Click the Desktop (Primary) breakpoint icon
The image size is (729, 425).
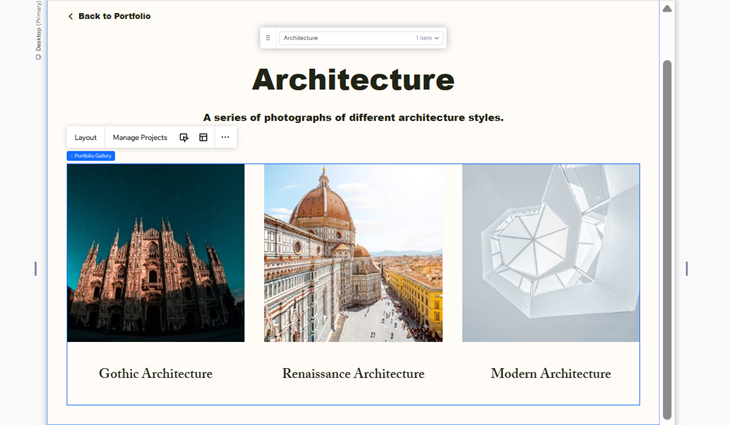pyautogui.click(x=38, y=57)
